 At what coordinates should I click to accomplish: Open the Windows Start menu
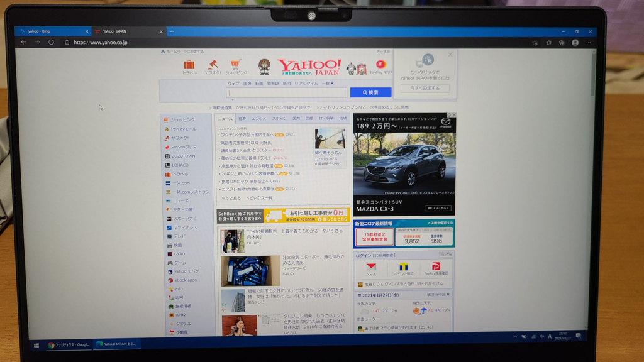click(x=36, y=345)
